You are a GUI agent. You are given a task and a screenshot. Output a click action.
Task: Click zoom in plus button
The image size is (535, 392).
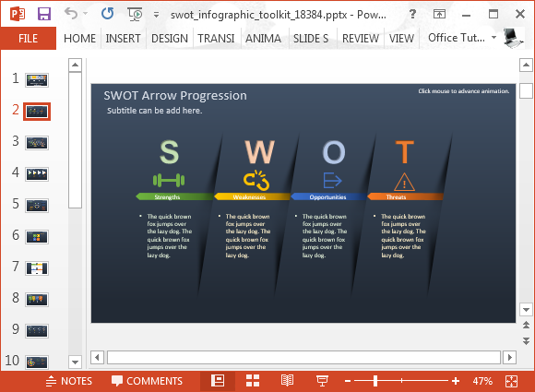pyautogui.click(x=456, y=381)
